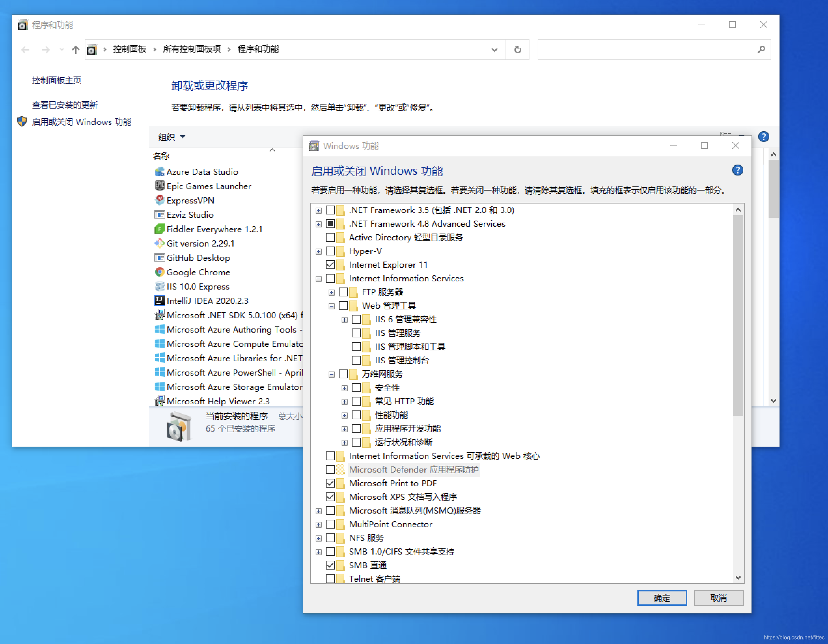Click the Azure Data Studio program icon
The height and width of the screenshot is (644, 828).
pyautogui.click(x=160, y=172)
